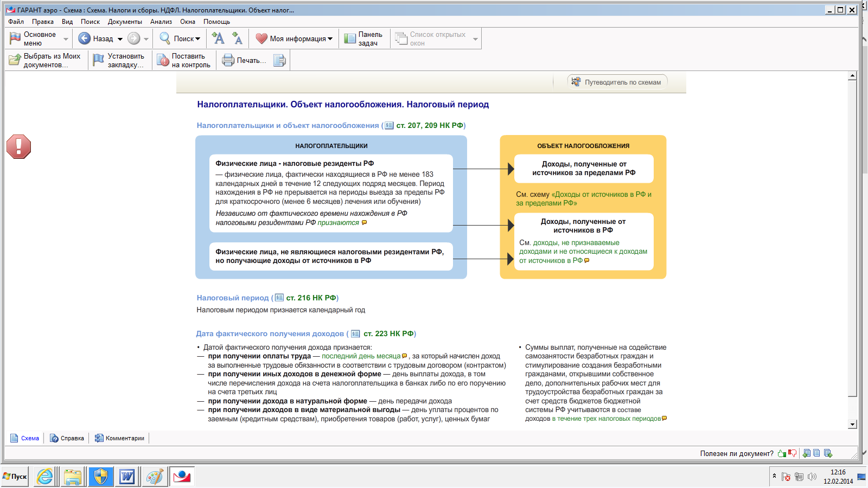Go to next document icon in status bar
The image size is (868, 488).
(x=828, y=453)
